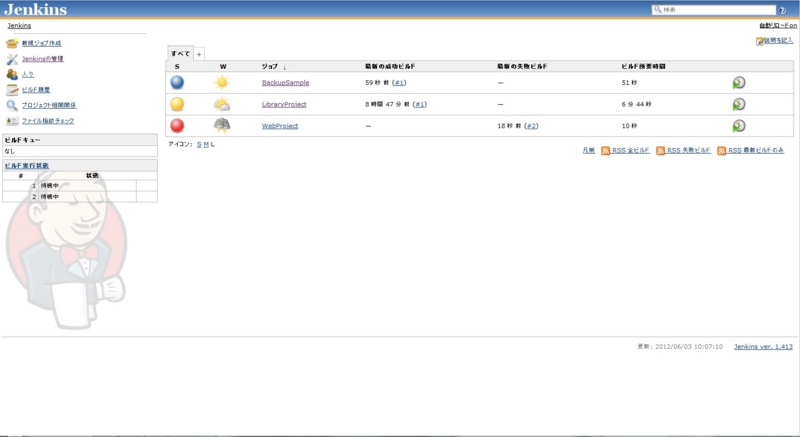Click the Build History notepad icon
800x437 pixels.
pyautogui.click(x=12, y=90)
